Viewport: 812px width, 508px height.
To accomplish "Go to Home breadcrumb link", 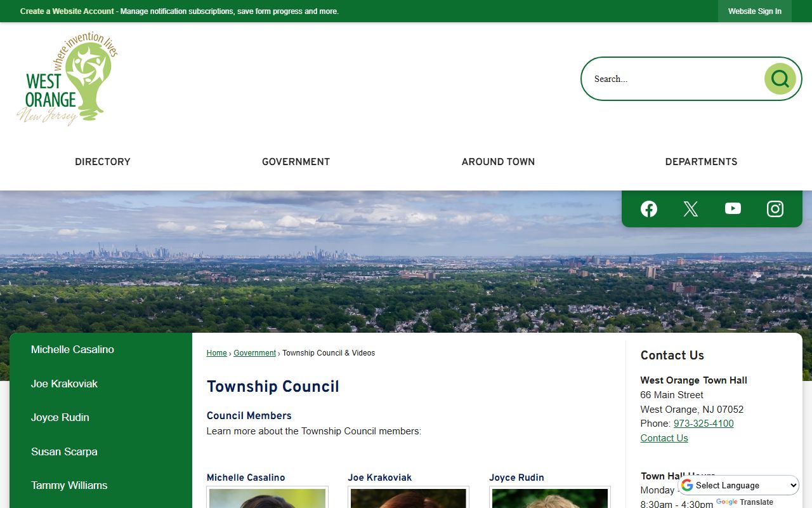I will click(x=216, y=353).
